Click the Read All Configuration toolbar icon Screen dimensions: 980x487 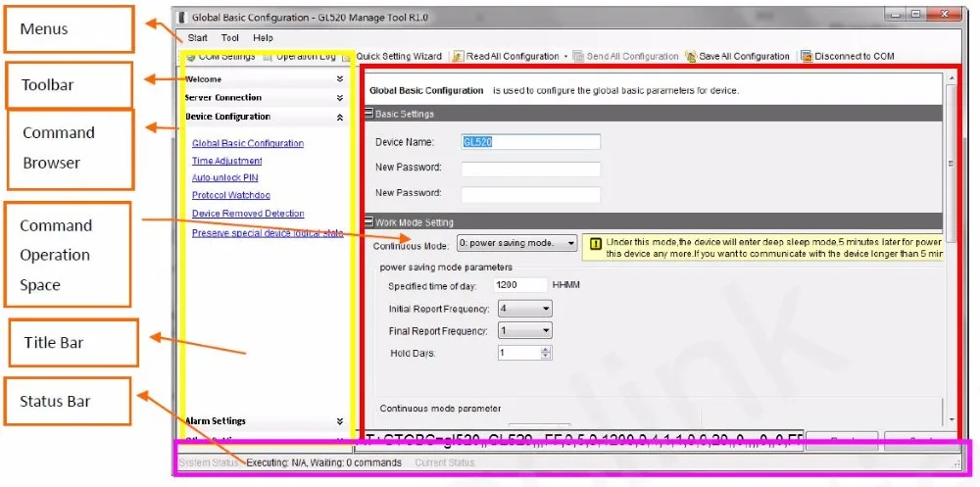click(458, 56)
